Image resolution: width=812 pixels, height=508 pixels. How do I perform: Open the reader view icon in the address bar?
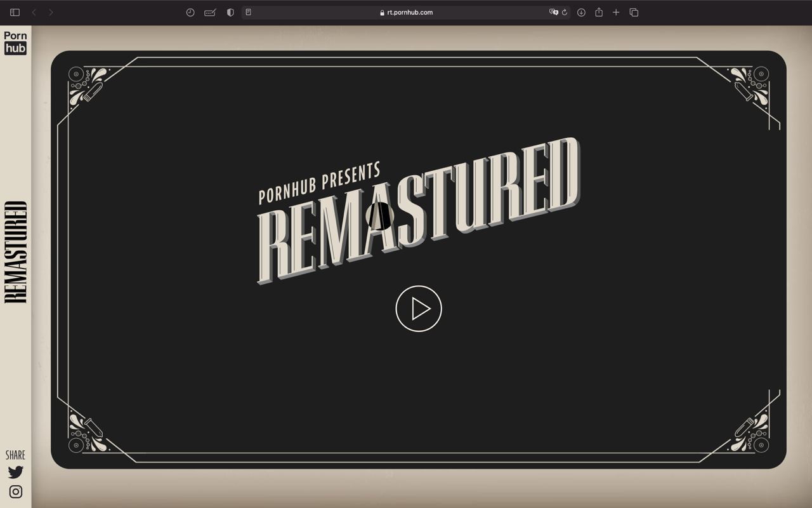(x=249, y=12)
